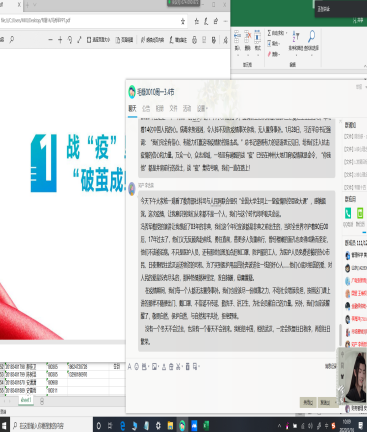Click the font 'A' icon in chat toolbar
367x433 pixels.
point(129,367)
